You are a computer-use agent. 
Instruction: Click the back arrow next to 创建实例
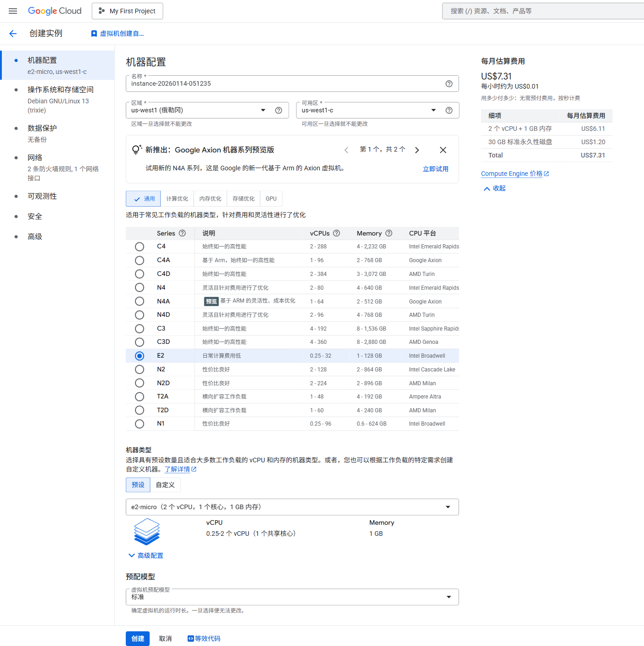13,34
